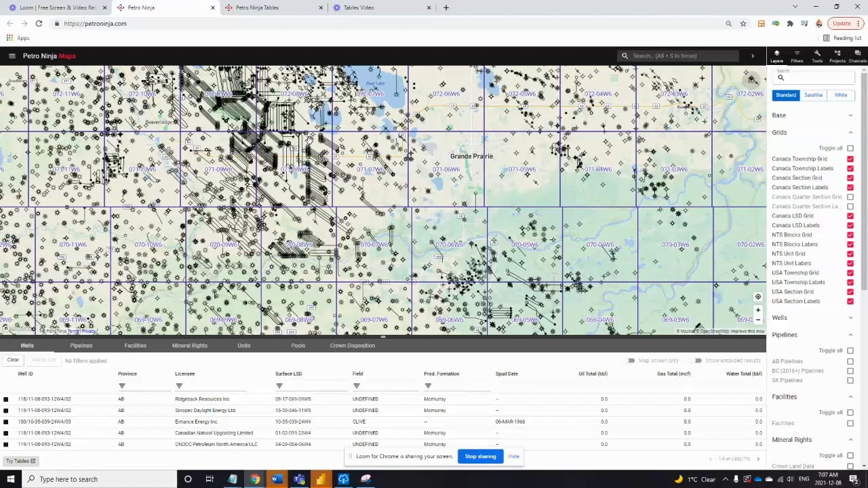Open the Projects panel icon

837,56
